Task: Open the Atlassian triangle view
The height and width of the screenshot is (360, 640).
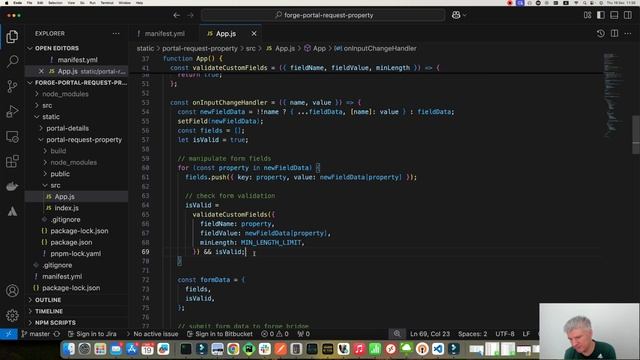Action: point(12,211)
